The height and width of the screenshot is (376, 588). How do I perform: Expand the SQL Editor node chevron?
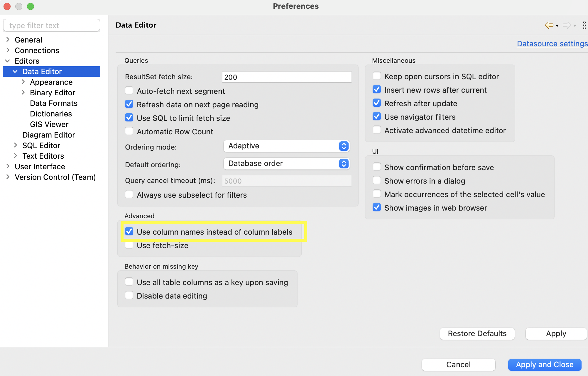click(16, 145)
